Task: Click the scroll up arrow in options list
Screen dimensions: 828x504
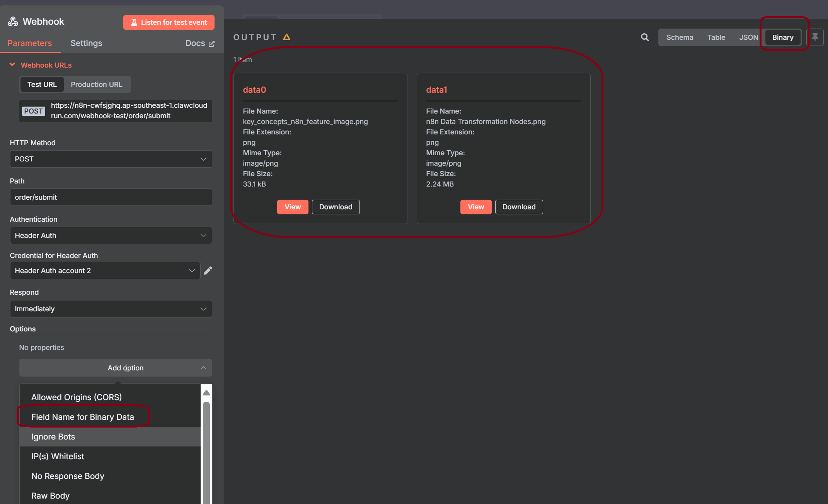Action: 206,393
